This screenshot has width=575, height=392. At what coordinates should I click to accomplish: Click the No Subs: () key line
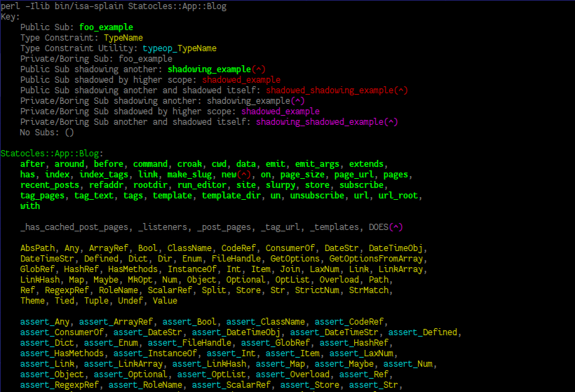coord(47,133)
